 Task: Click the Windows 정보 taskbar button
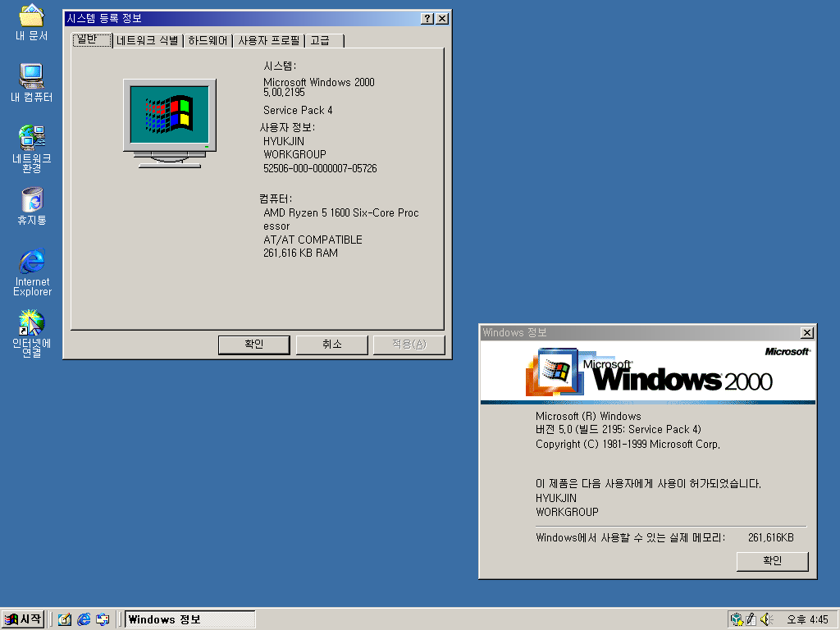[189, 619]
